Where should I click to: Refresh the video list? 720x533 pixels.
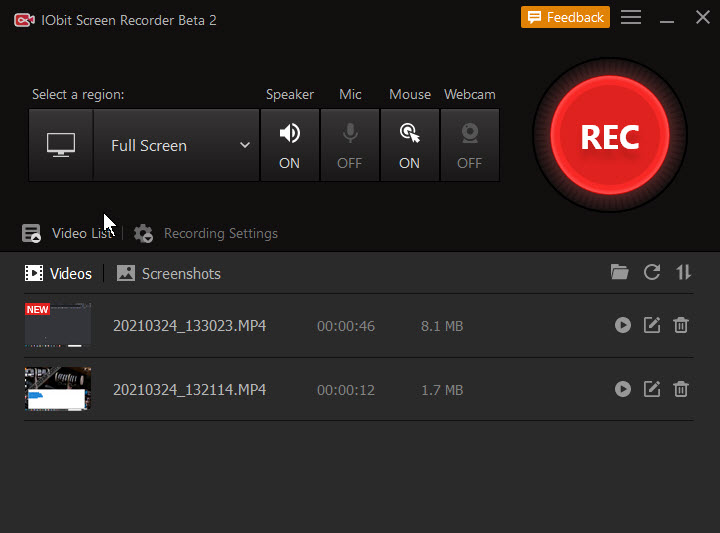coord(652,272)
